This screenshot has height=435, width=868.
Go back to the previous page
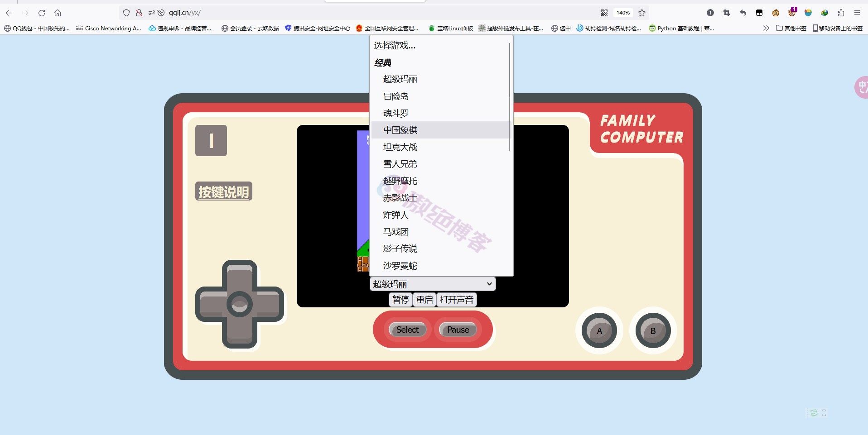point(9,13)
